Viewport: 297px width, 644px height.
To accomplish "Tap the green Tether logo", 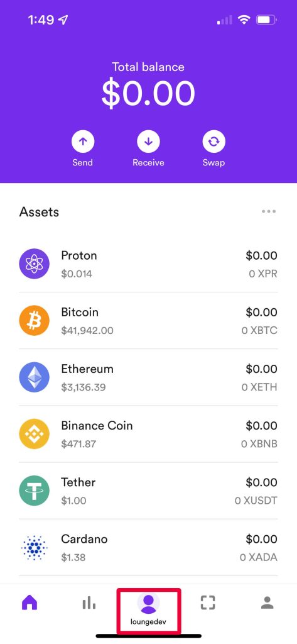I will tap(35, 491).
